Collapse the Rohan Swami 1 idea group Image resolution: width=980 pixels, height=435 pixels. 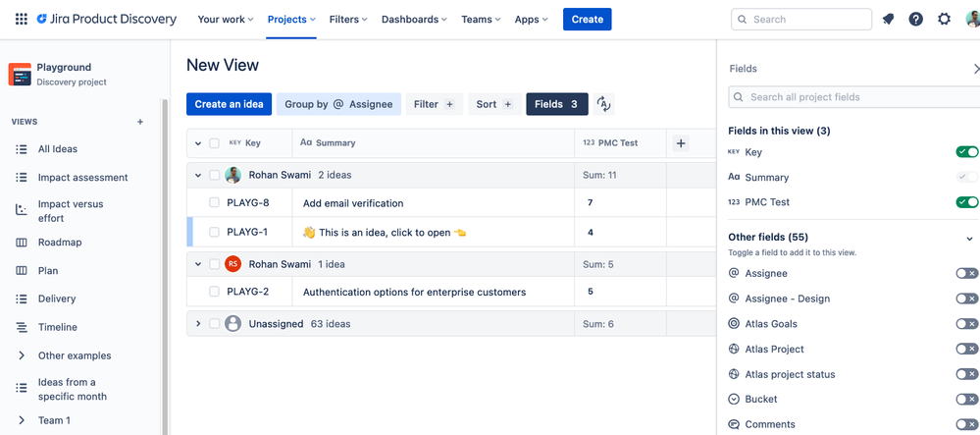[x=198, y=264]
